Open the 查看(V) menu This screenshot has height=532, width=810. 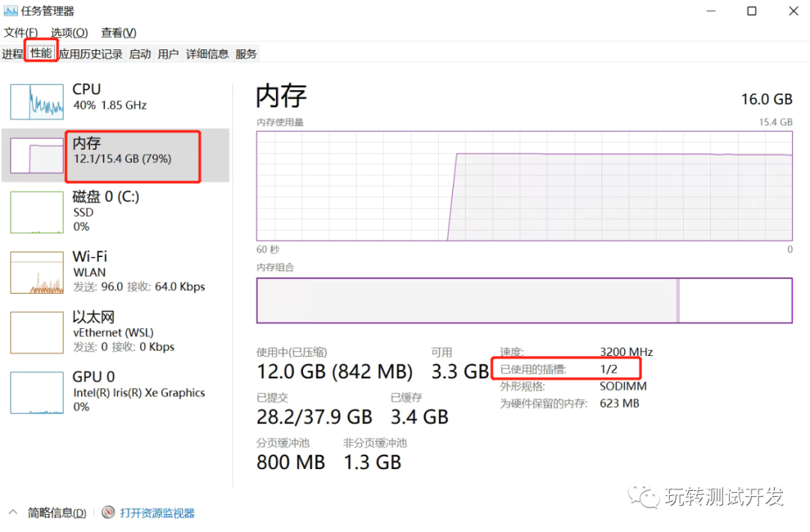[x=117, y=32]
